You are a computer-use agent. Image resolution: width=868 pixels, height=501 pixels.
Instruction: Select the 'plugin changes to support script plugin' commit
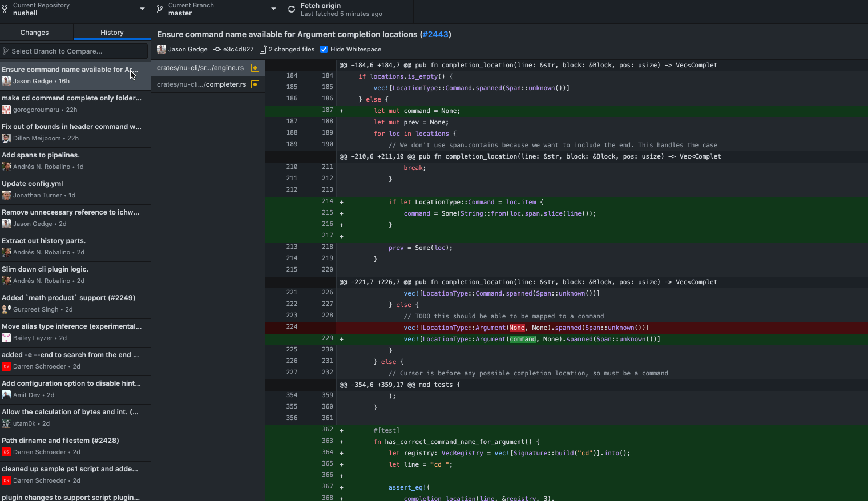click(75, 496)
